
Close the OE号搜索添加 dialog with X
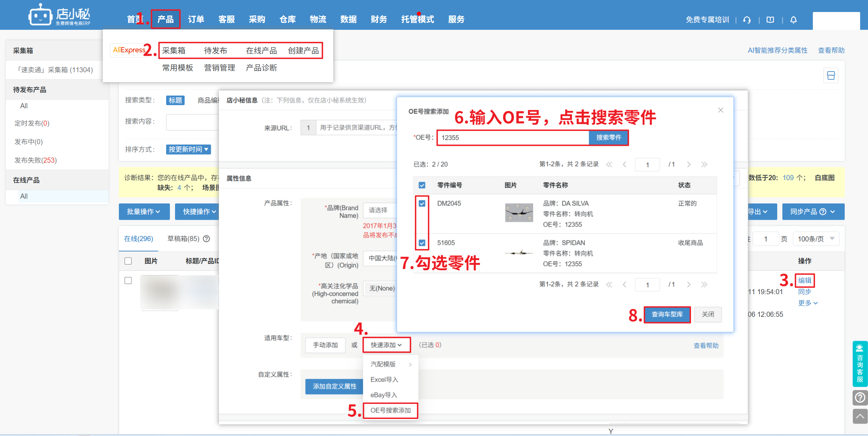click(x=721, y=110)
